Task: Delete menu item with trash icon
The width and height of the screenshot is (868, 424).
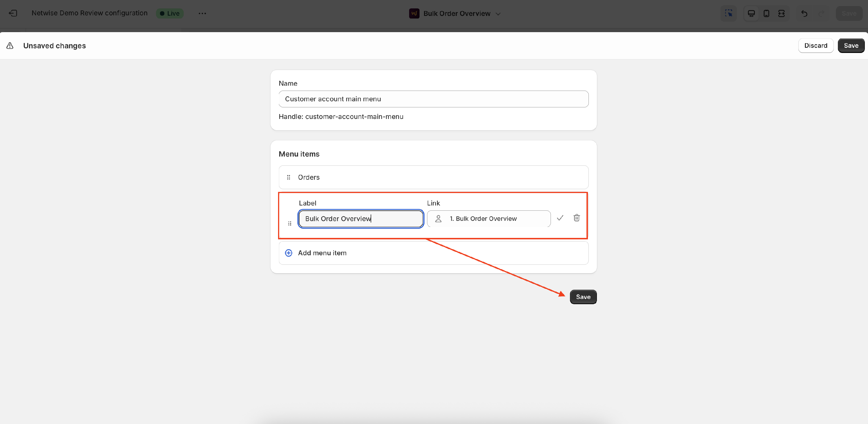Action: pyautogui.click(x=577, y=218)
